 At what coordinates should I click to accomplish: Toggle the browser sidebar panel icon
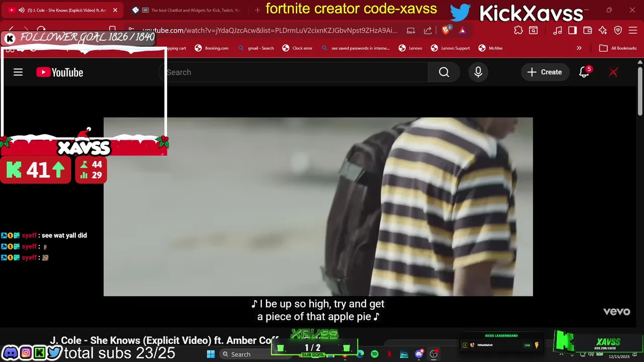[x=573, y=31]
